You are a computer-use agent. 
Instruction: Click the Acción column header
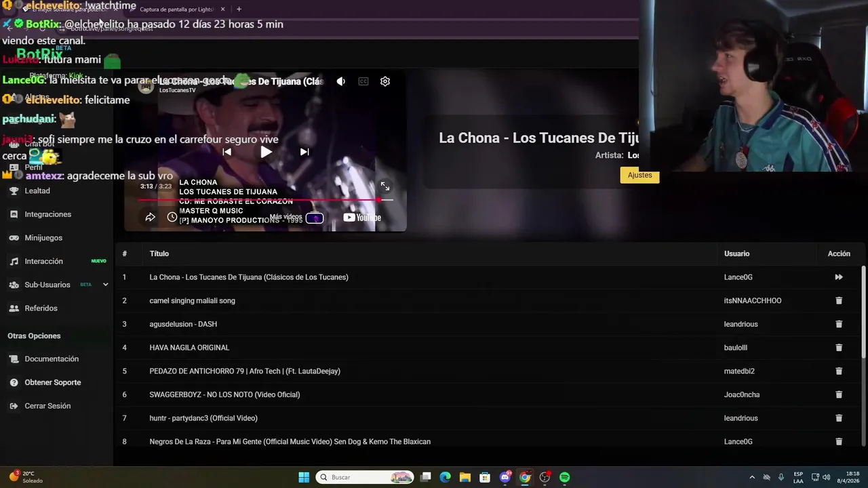point(839,253)
